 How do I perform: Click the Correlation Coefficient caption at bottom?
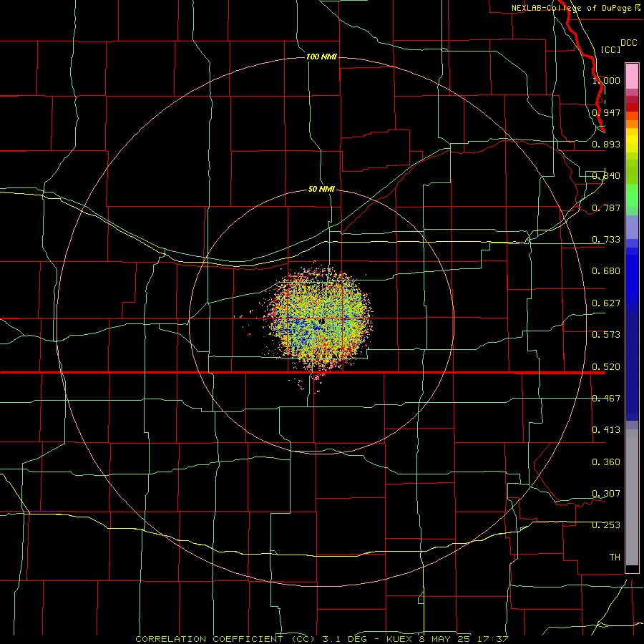click(322, 639)
